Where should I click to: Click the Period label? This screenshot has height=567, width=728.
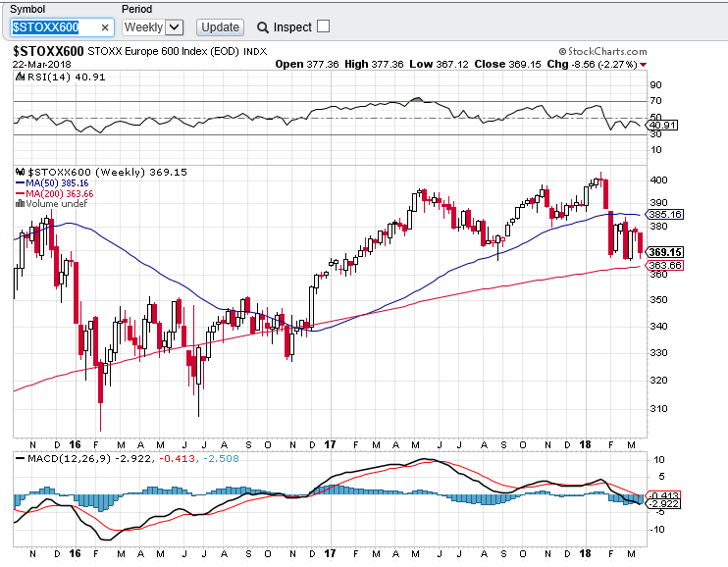point(136,9)
